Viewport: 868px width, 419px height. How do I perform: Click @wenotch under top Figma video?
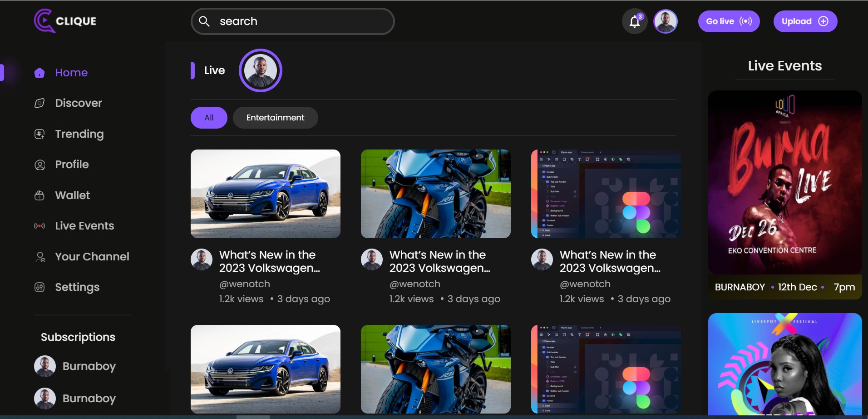click(585, 284)
